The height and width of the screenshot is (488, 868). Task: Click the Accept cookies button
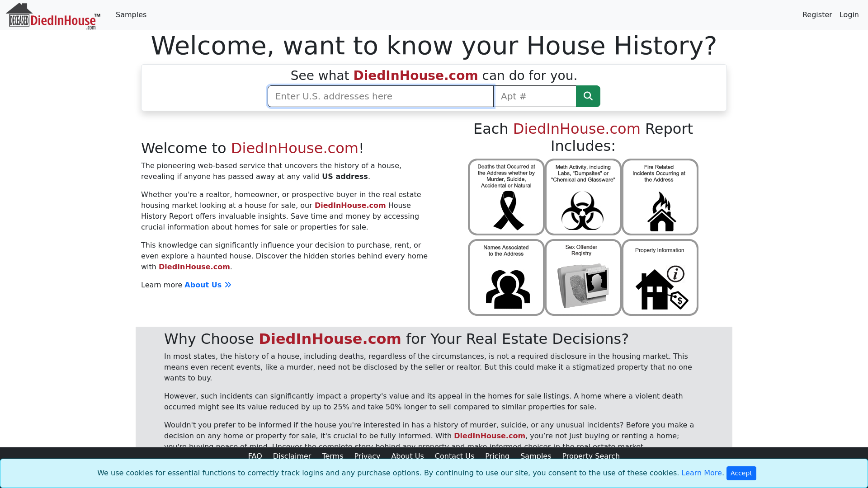click(x=741, y=473)
